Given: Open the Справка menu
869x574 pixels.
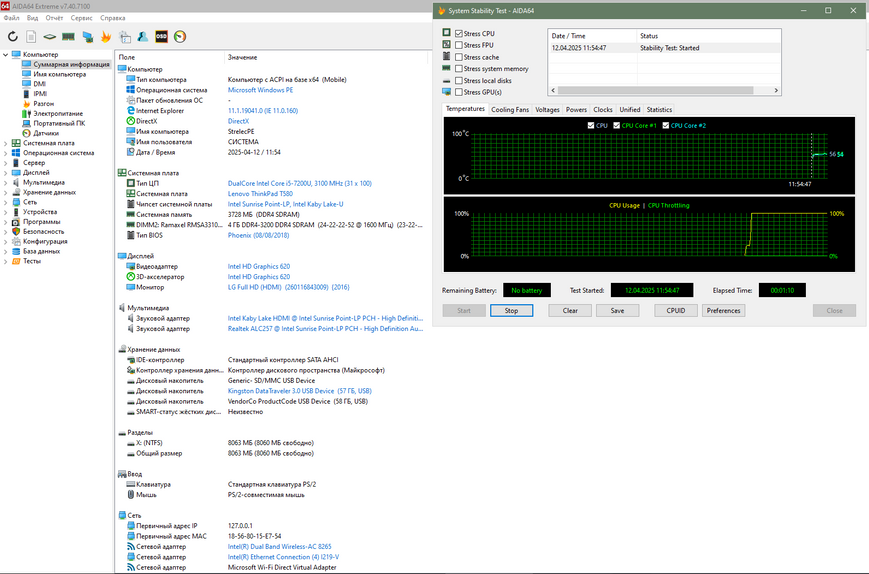Looking at the screenshot, I should 113,18.
